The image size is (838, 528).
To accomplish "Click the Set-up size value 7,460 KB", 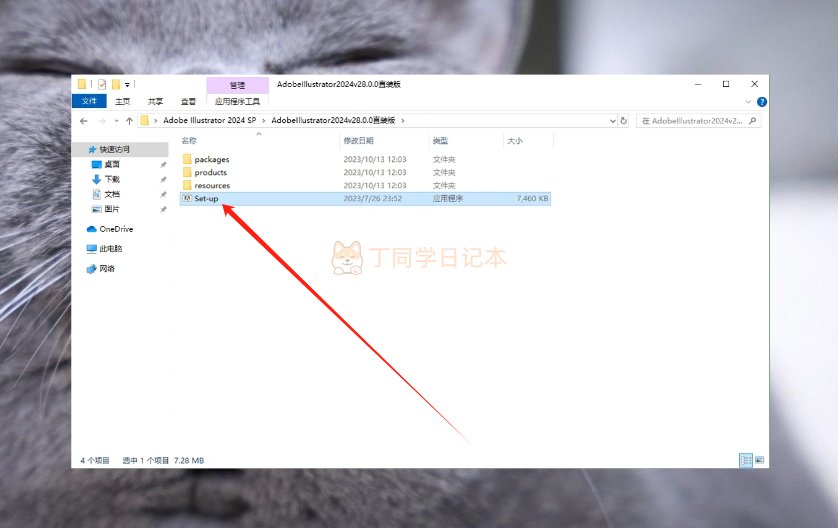I will click(x=532, y=198).
